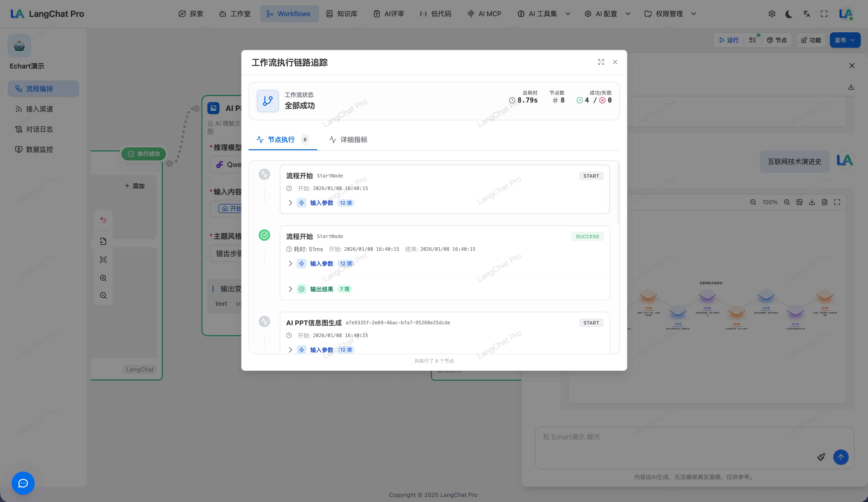The height and width of the screenshot is (502, 868).
Task: Open 对话日志 in the sidebar
Action: (x=39, y=129)
